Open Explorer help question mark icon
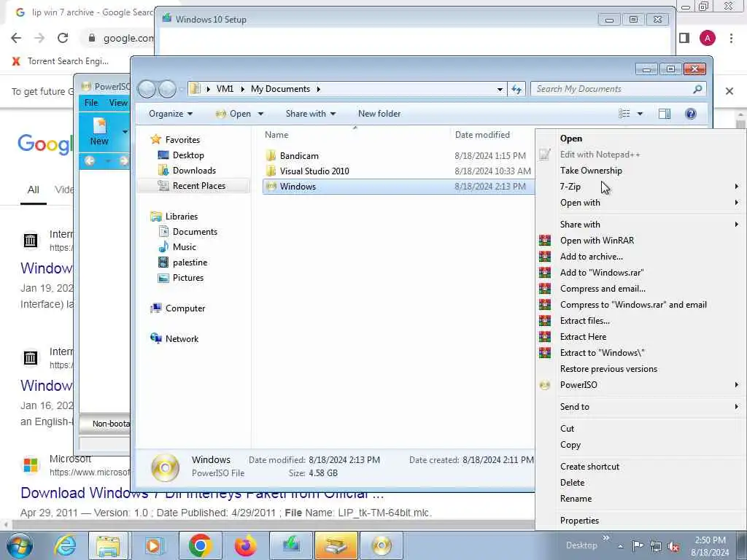Image resolution: width=747 pixels, height=560 pixels. click(691, 114)
